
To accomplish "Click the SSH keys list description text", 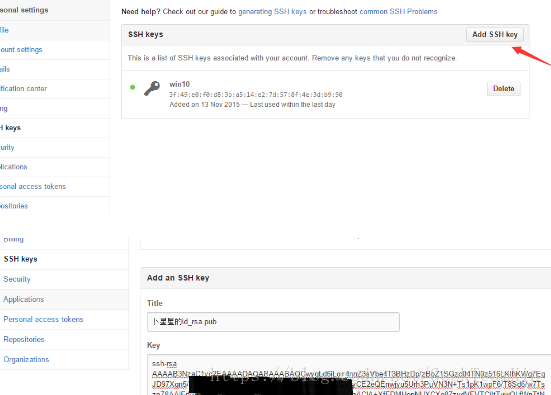I will tap(292, 58).
